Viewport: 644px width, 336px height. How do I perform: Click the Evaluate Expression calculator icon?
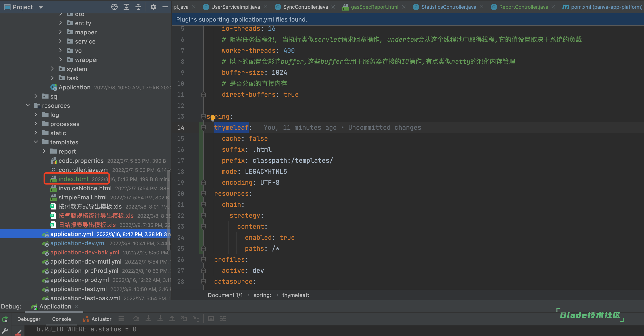coord(211,319)
